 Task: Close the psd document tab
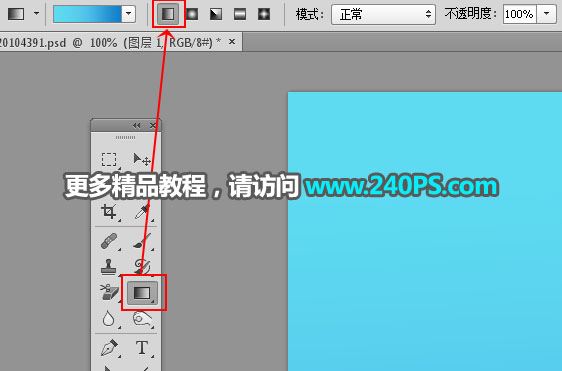pyautogui.click(x=232, y=42)
